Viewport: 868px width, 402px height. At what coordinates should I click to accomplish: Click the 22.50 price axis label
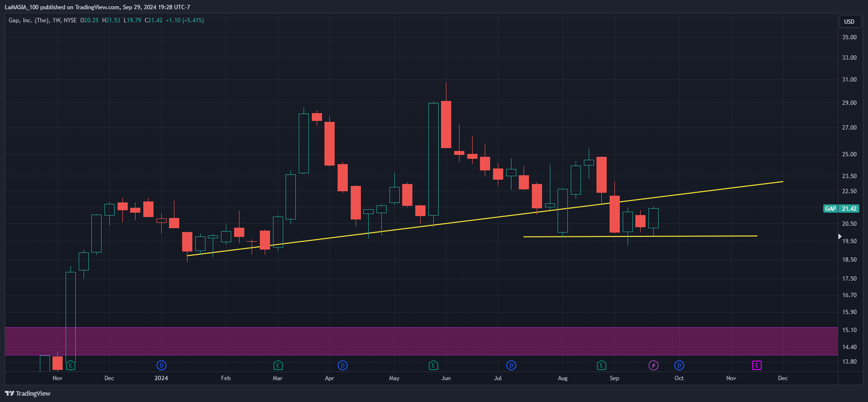849,191
